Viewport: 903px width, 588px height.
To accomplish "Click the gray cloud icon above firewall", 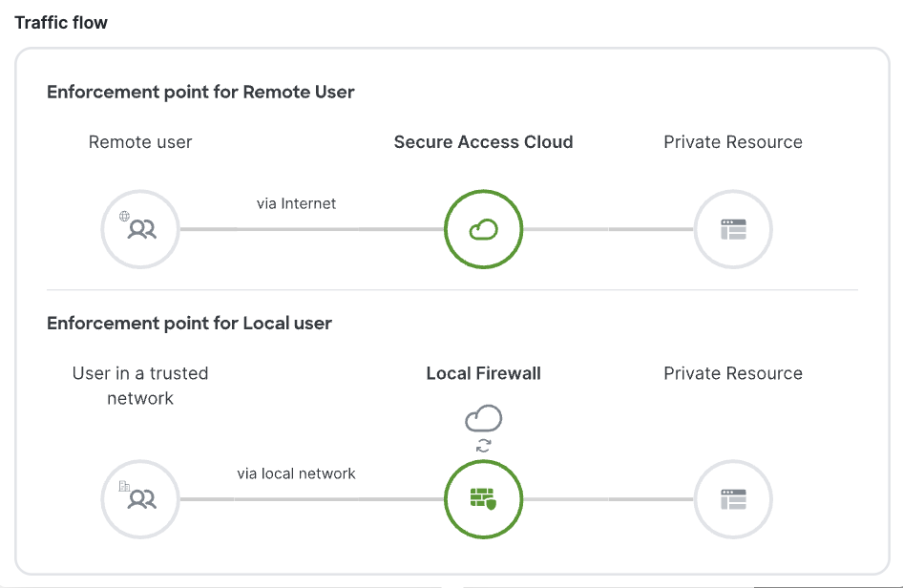I will (x=483, y=418).
